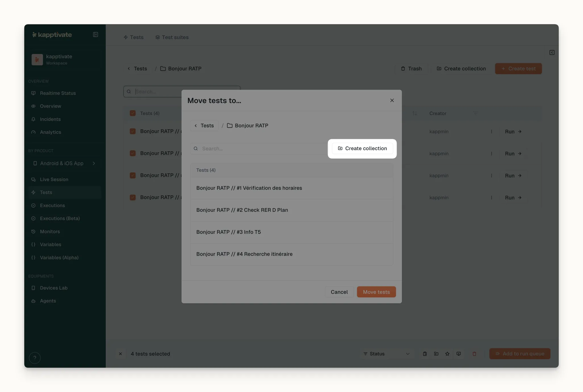Click the Create test button
This screenshot has width=583, height=392.
[x=518, y=69]
